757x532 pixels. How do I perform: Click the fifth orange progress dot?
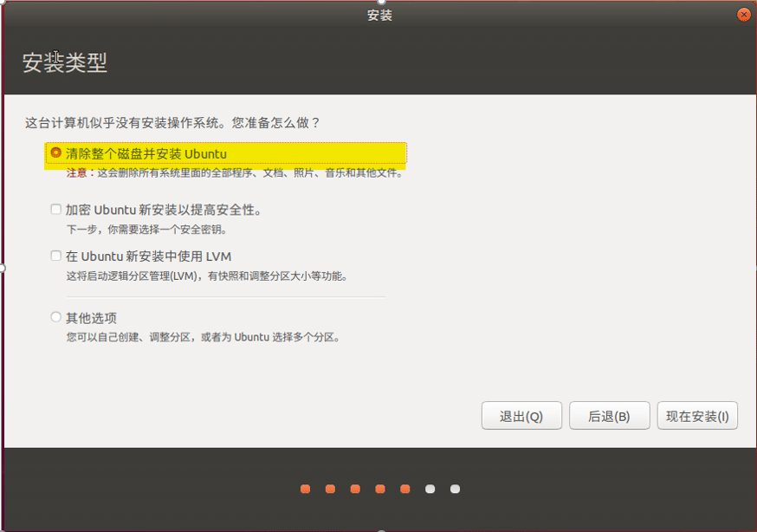(404, 489)
